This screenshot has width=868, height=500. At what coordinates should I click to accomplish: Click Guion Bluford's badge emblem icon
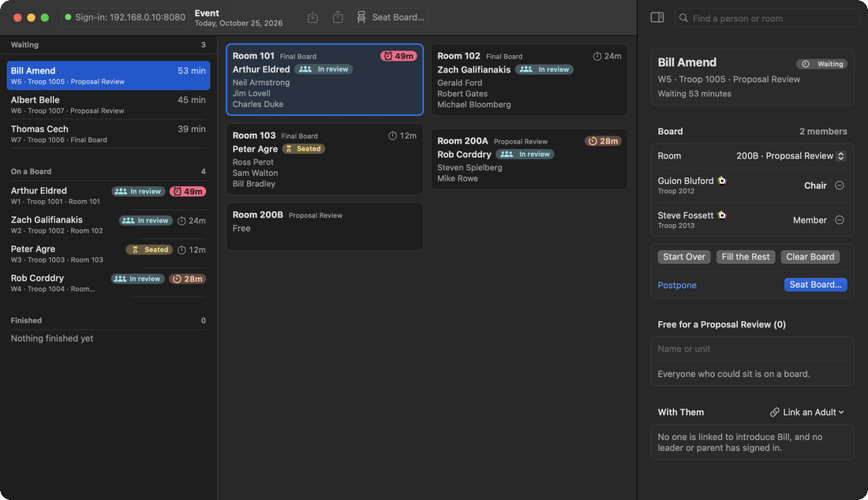722,181
